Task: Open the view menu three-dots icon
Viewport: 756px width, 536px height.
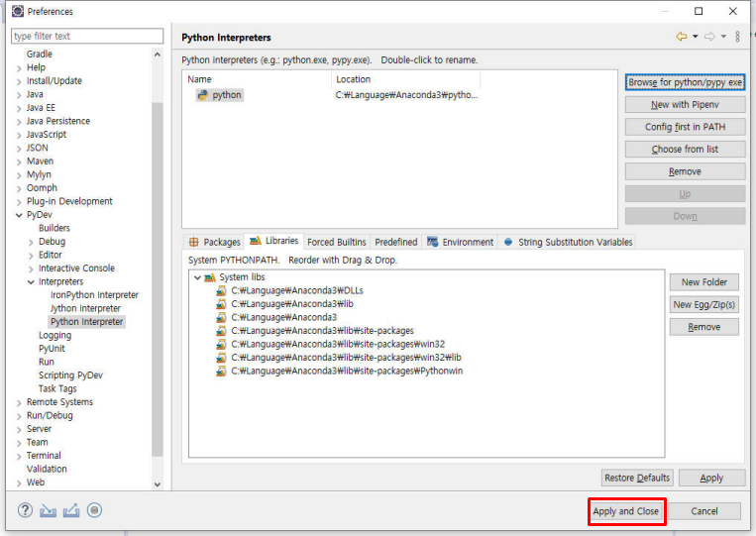Action: [738, 37]
